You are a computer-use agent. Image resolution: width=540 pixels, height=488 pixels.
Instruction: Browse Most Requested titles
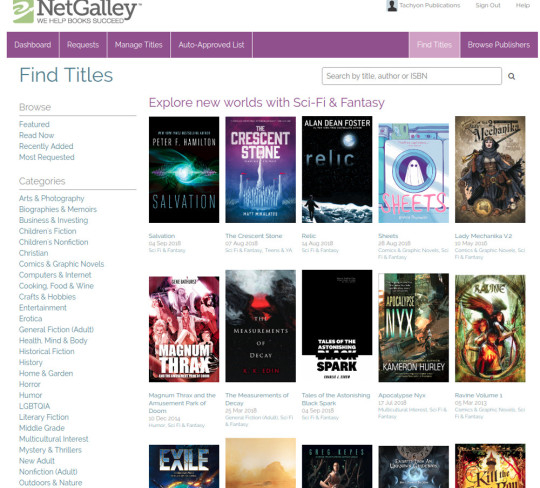point(46,157)
